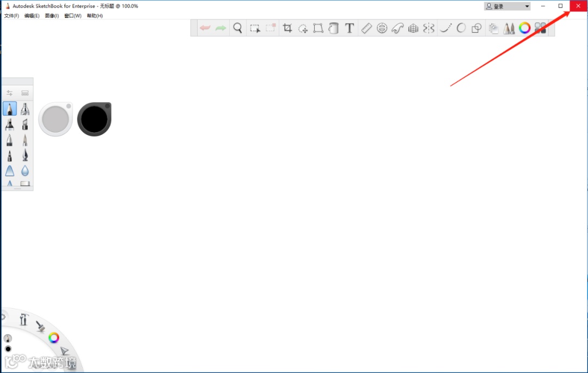Select the Flood Fill bucket tool
This screenshot has height=373, width=588.
pyautogui.click(x=333, y=28)
